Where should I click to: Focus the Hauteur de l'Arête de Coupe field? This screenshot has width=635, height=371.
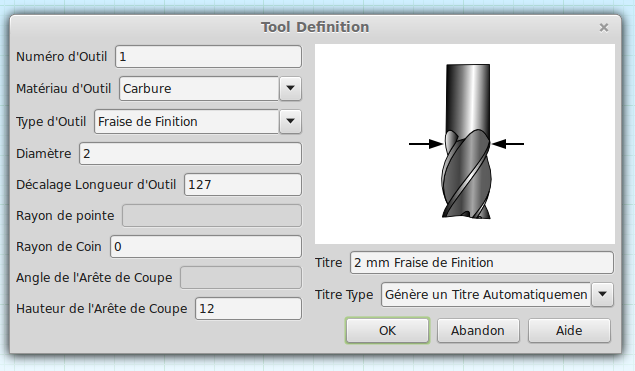(248, 309)
